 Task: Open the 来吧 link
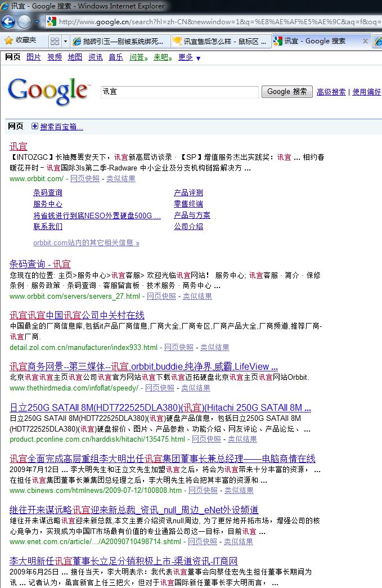(163, 57)
